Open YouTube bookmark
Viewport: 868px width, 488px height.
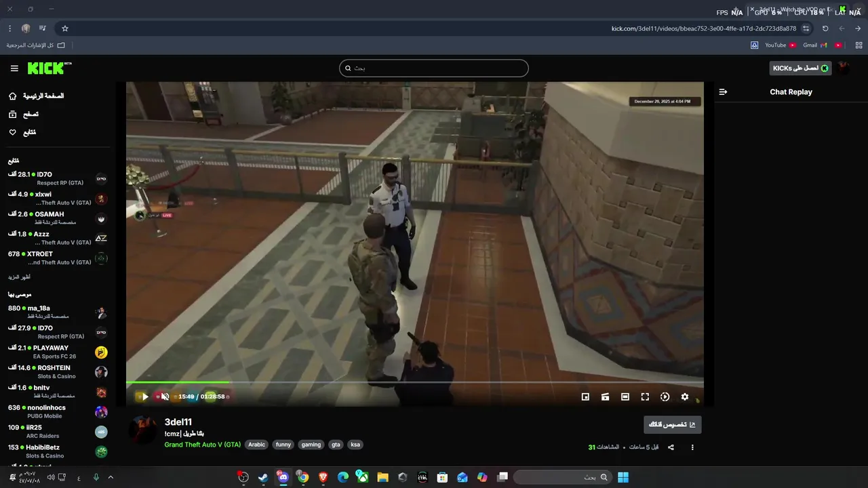click(x=781, y=45)
